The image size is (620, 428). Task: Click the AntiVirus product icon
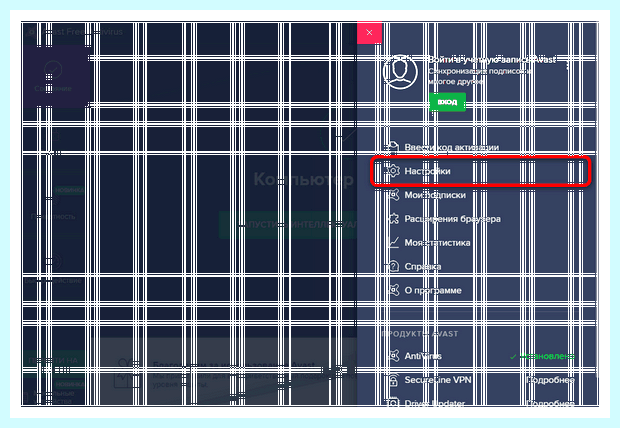click(393, 356)
